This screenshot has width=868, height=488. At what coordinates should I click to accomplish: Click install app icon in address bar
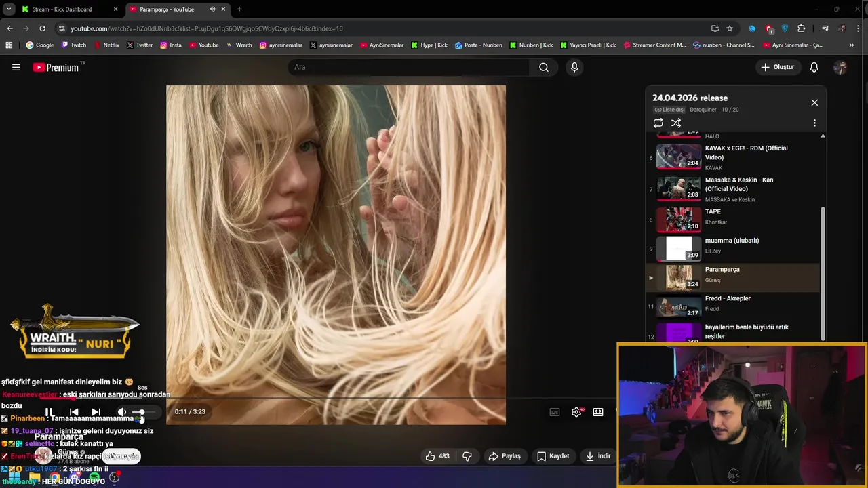[715, 28]
